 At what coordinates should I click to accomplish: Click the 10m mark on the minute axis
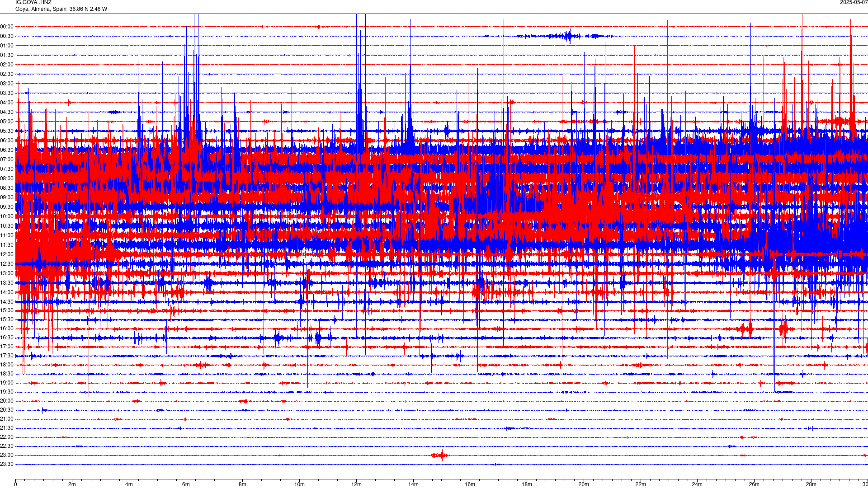coord(299,484)
